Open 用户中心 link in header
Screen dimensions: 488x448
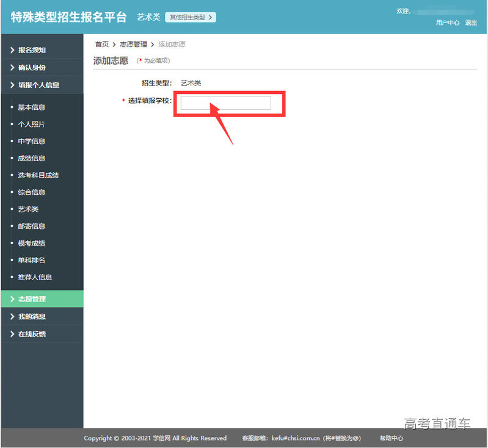tap(447, 23)
